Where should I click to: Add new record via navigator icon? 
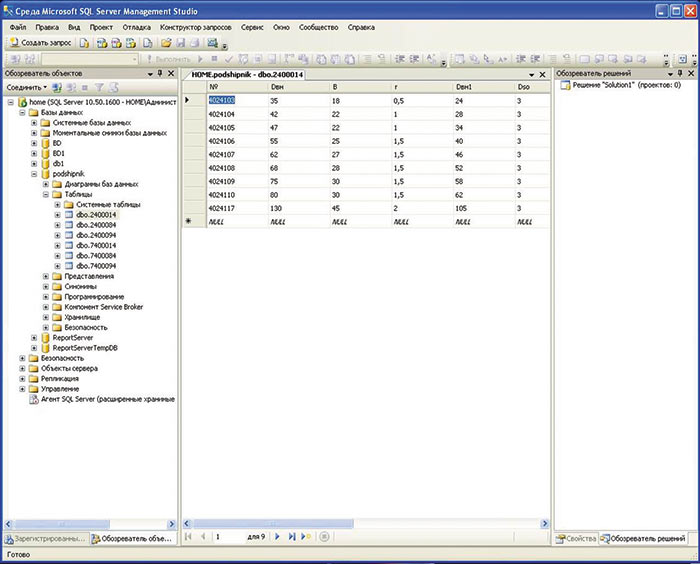click(x=306, y=536)
